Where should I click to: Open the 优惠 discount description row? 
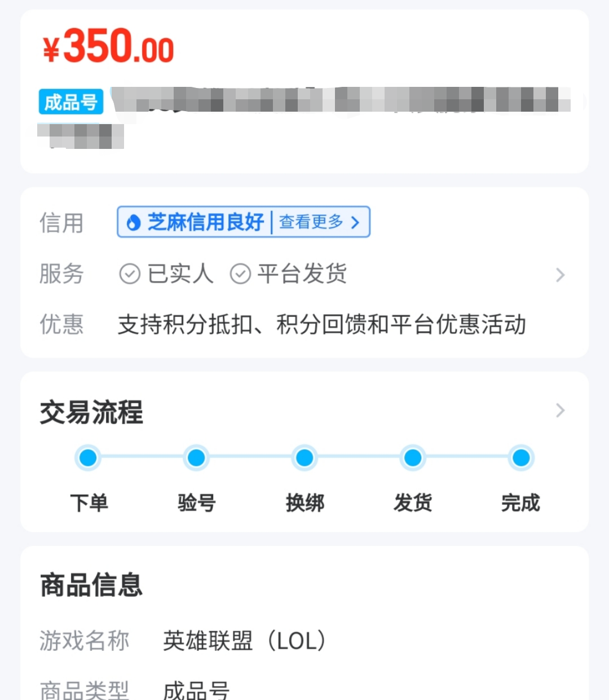321,325
